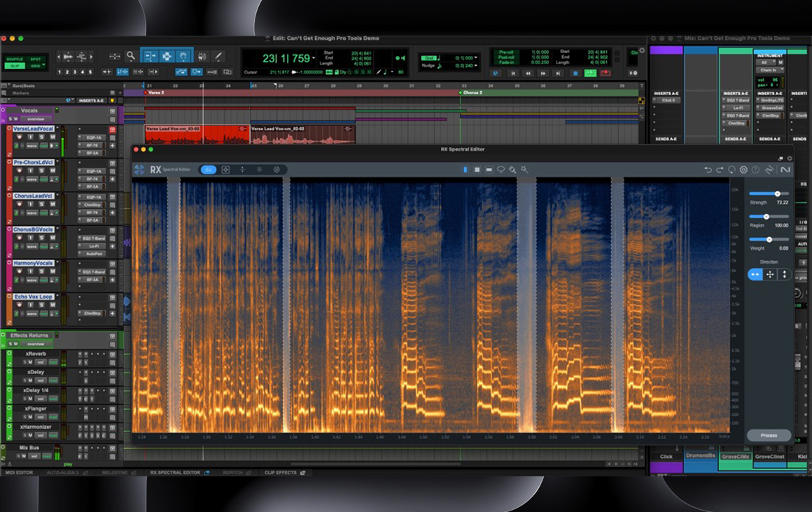Select the horizontal Direction mode in RX
This screenshot has height=512, width=812.
tap(756, 276)
